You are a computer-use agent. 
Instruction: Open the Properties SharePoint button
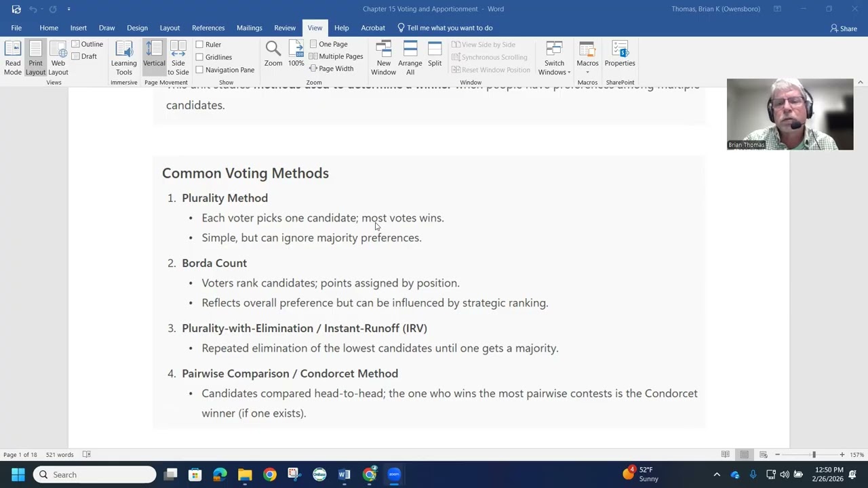click(x=620, y=54)
